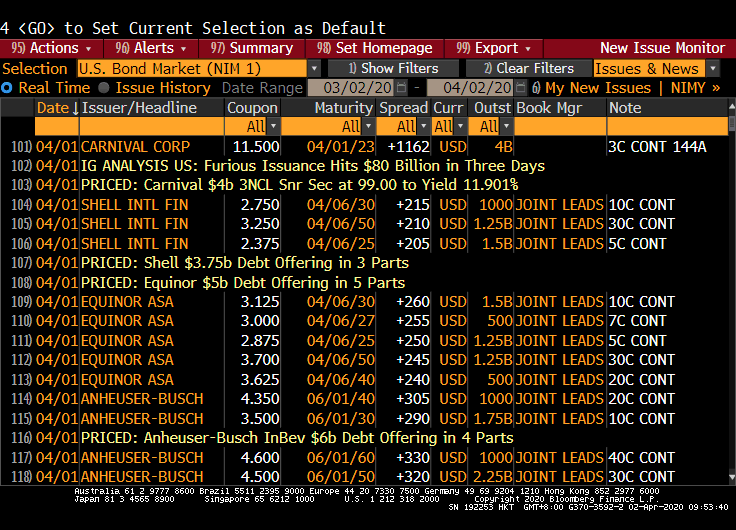Select SHELL INTL FIN 2.375 coupon row

pos(364,244)
